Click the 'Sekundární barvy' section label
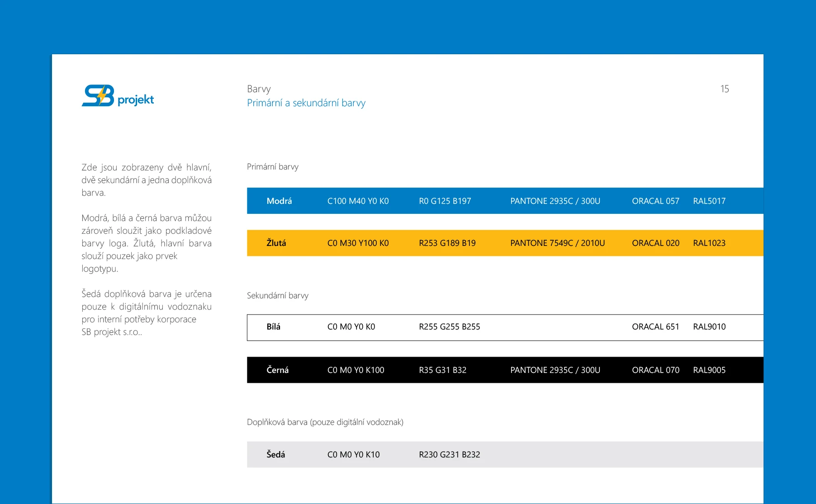816x504 pixels. [278, 296]
